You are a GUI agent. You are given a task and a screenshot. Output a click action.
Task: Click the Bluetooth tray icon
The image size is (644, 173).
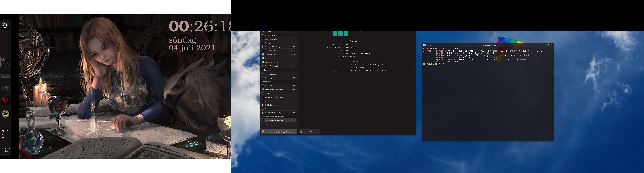[x=8, y=135]
